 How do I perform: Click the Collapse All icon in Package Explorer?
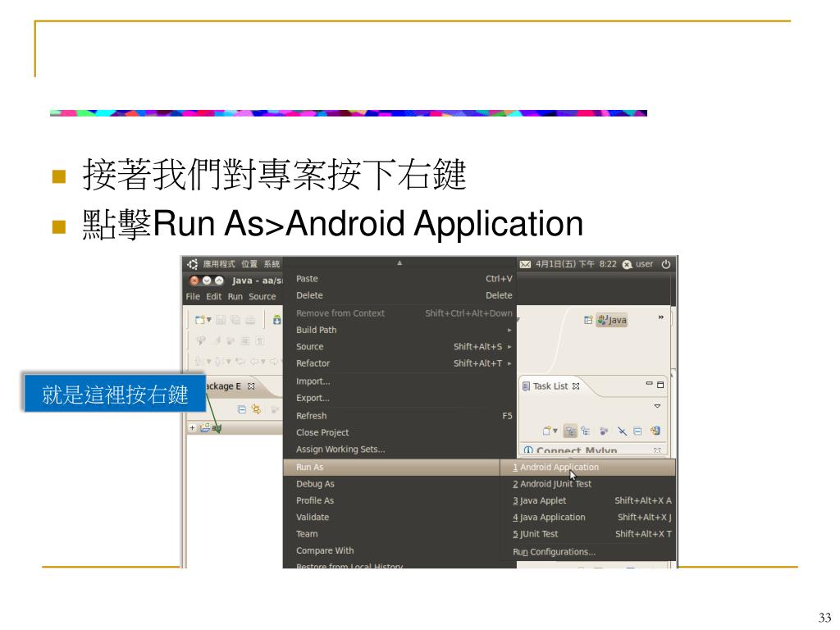(x=242, y=409)
